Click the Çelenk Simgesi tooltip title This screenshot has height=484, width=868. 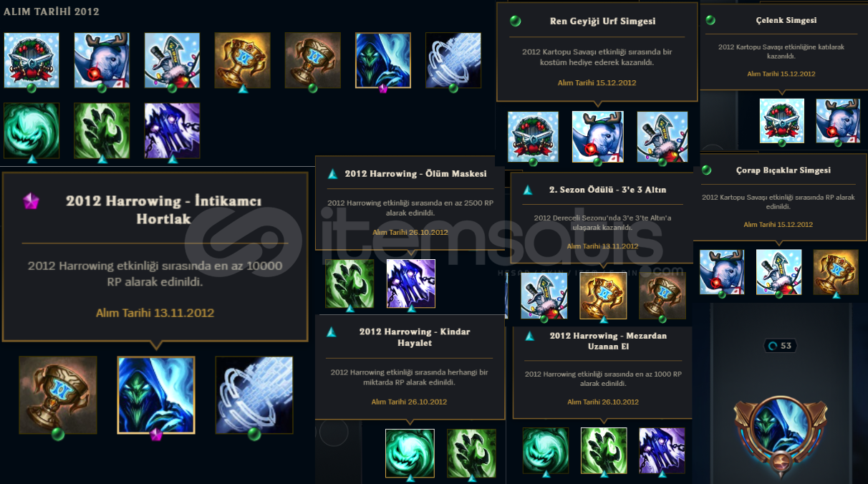click(786, 21)
